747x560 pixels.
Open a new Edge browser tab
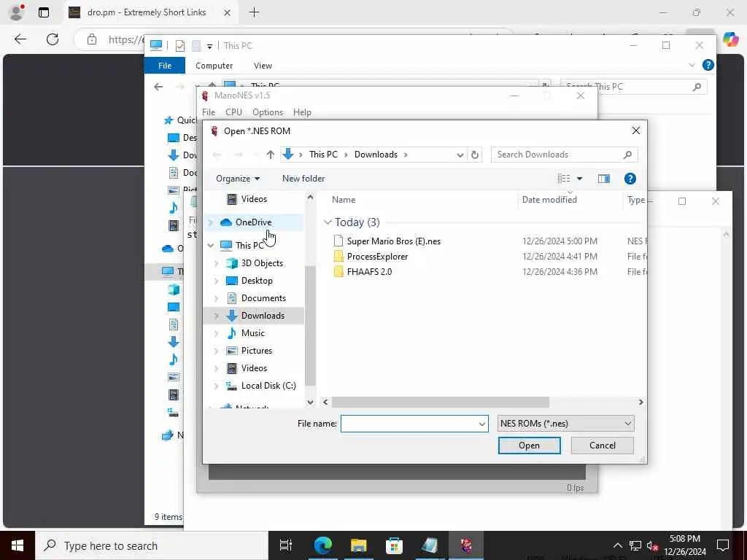coord(255,12)
